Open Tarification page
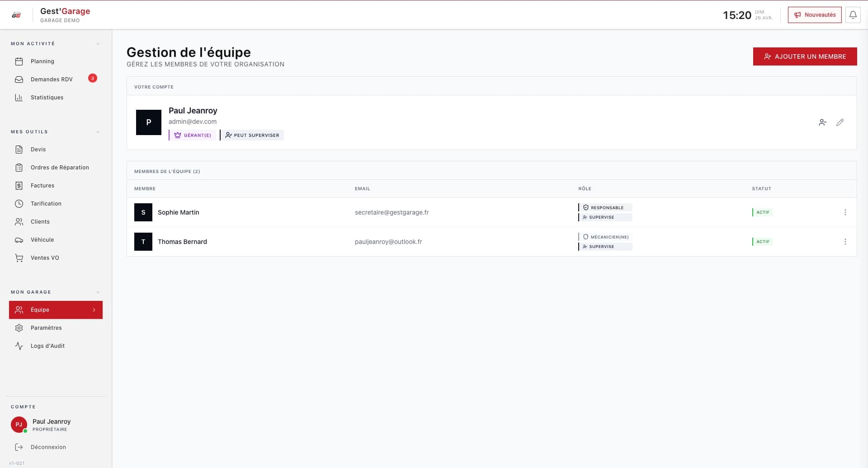868x468 pixels. [x=56, y=204]
